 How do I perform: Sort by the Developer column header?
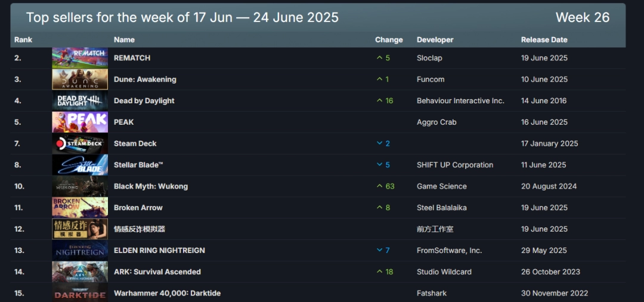coord(435,40)
